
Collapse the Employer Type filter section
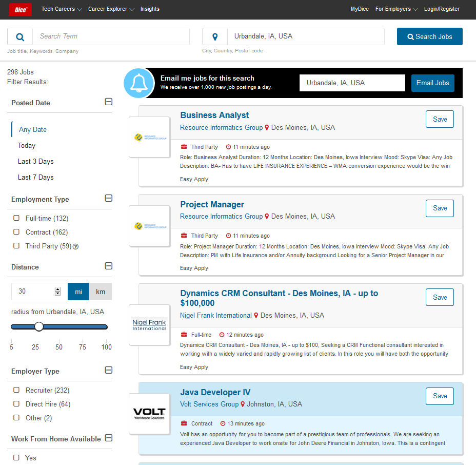click(108, 370)
